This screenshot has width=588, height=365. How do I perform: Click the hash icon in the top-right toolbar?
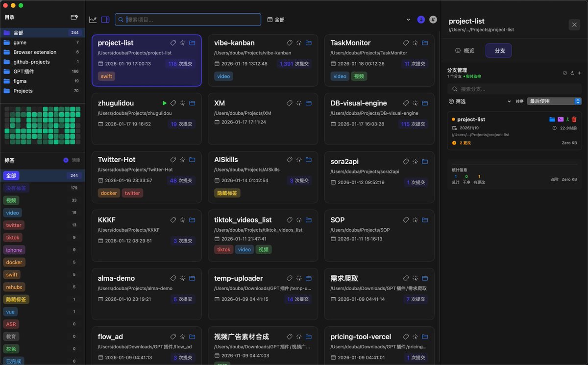point(433,19)
